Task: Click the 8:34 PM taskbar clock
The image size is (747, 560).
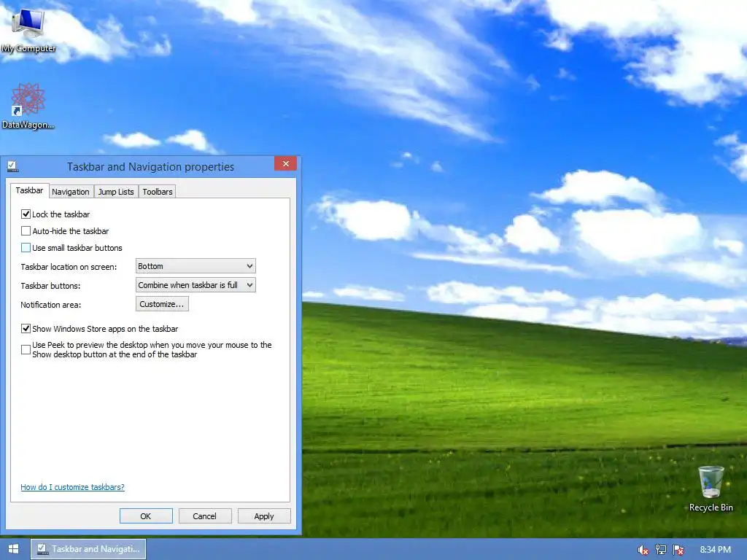Action: pos(715,550)
